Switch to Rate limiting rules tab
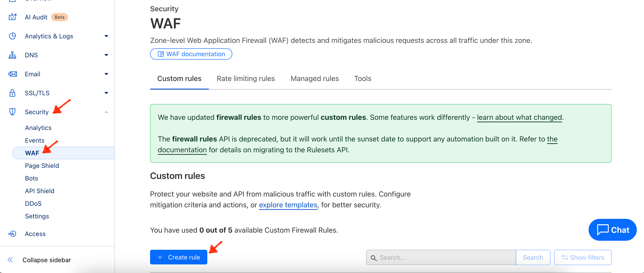This screenshot has width=644, height=273. tap(246, 79)
